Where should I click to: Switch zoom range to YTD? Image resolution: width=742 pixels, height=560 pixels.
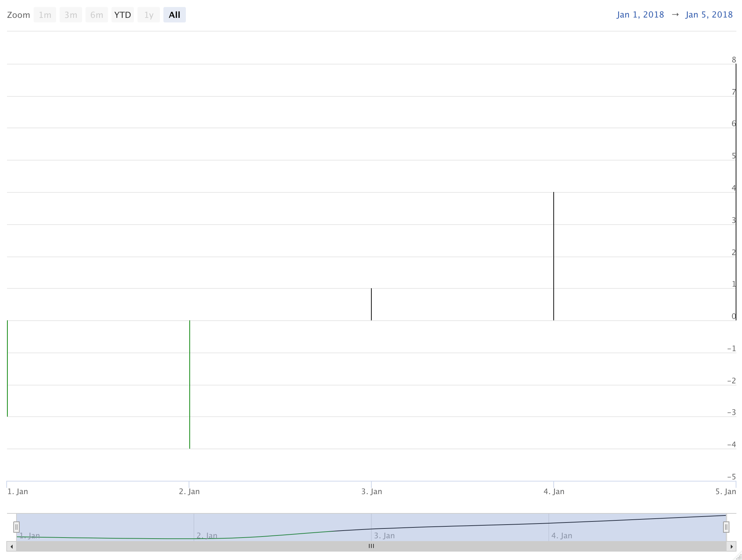(x=122, y=15)
